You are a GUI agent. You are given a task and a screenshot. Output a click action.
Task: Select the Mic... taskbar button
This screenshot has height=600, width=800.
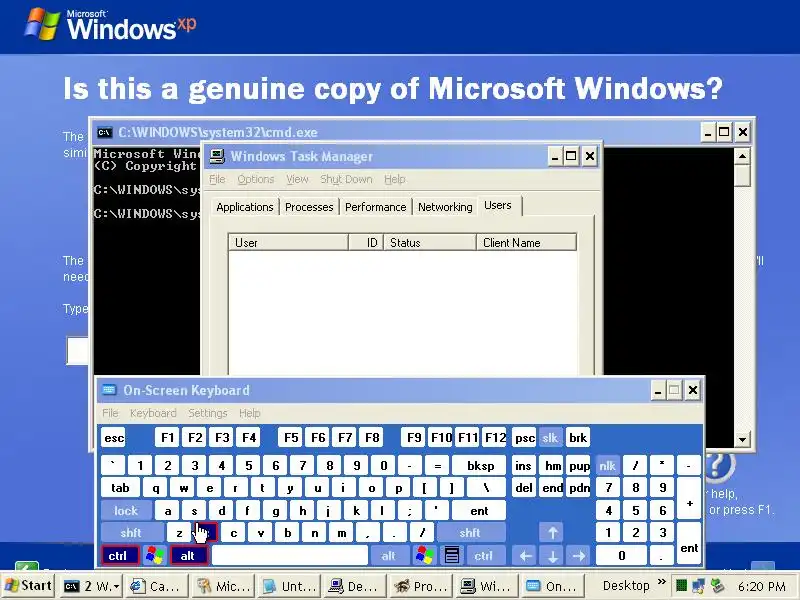tap(223, 586)
